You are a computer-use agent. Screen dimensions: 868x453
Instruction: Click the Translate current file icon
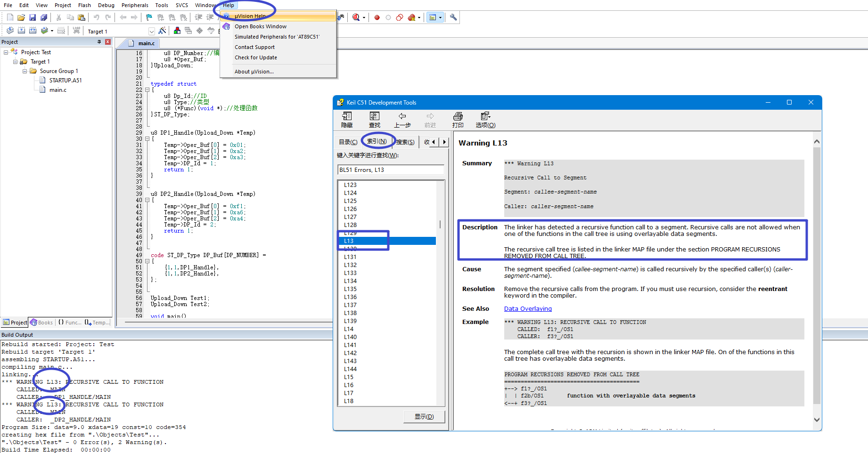pyautogui.click(x=10, y=31)
